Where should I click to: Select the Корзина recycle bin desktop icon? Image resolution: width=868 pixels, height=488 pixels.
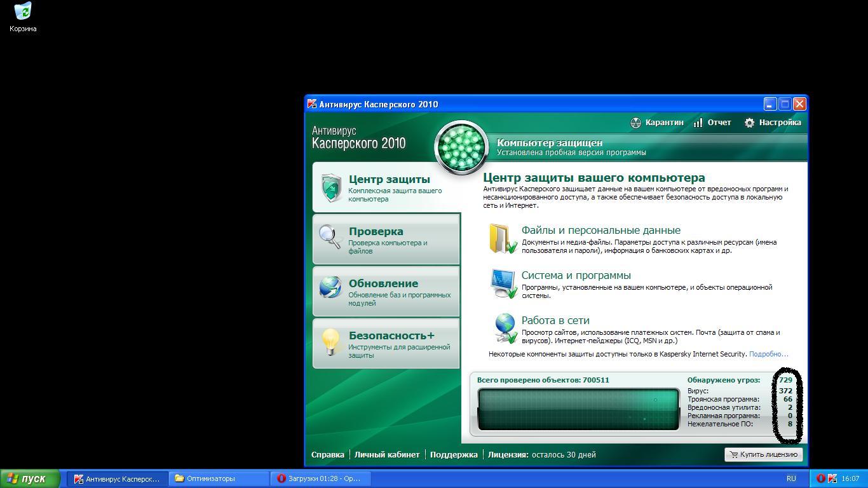tap(23, 17)
